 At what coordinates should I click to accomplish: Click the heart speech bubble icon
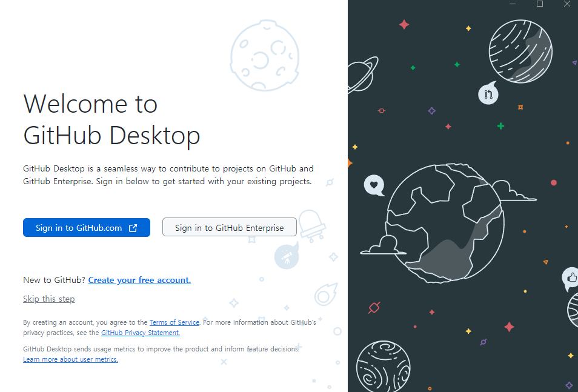[x=374, y=185]
